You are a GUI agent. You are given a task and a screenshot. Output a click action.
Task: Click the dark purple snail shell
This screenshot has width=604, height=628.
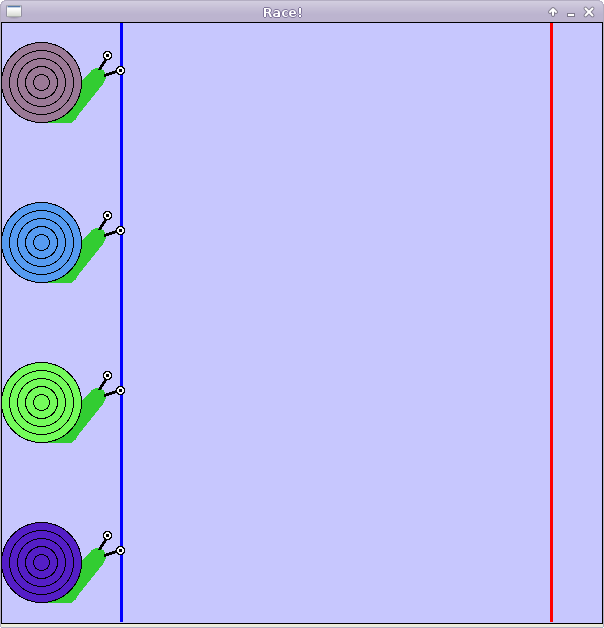click(x=41, y=562)
